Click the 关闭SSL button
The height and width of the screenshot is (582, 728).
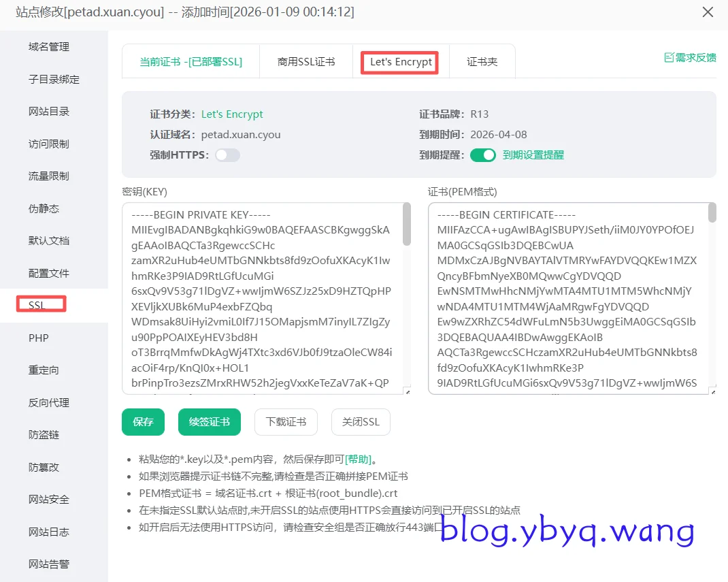[x=361, y=422]
